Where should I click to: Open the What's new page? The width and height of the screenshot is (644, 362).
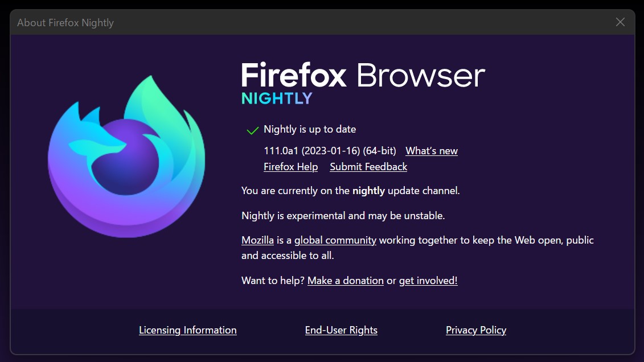431,151
